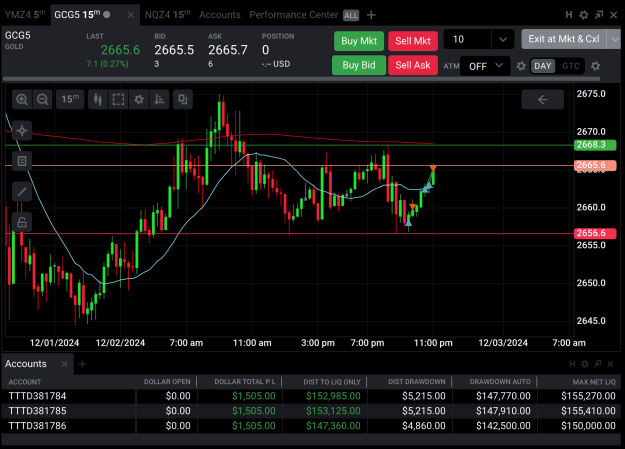
Task: Open the Performance Center tab
Action: (293, 15)
